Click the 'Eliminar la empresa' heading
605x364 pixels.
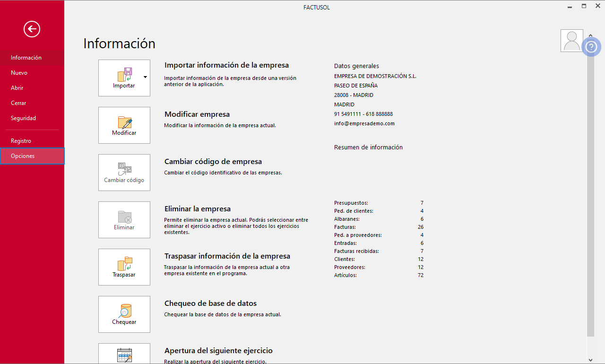198,209
